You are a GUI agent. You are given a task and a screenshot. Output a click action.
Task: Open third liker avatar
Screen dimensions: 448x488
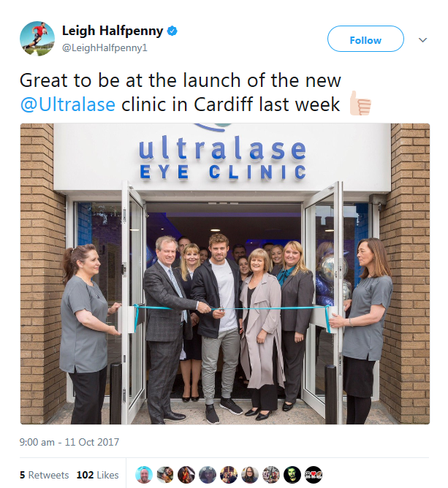point(186,475)
